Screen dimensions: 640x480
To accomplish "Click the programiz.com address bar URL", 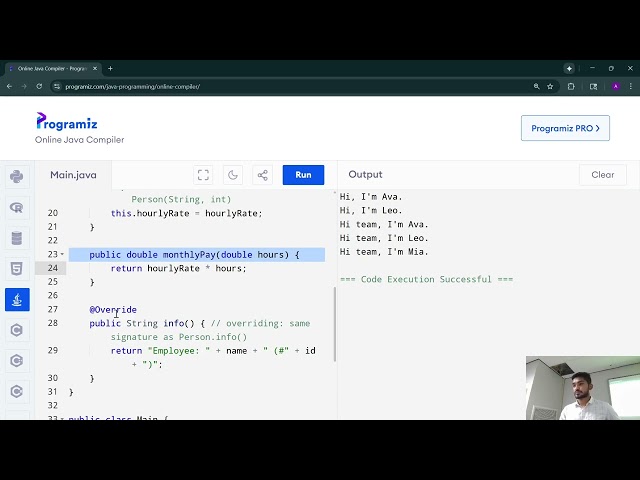I will coord(133,87).
